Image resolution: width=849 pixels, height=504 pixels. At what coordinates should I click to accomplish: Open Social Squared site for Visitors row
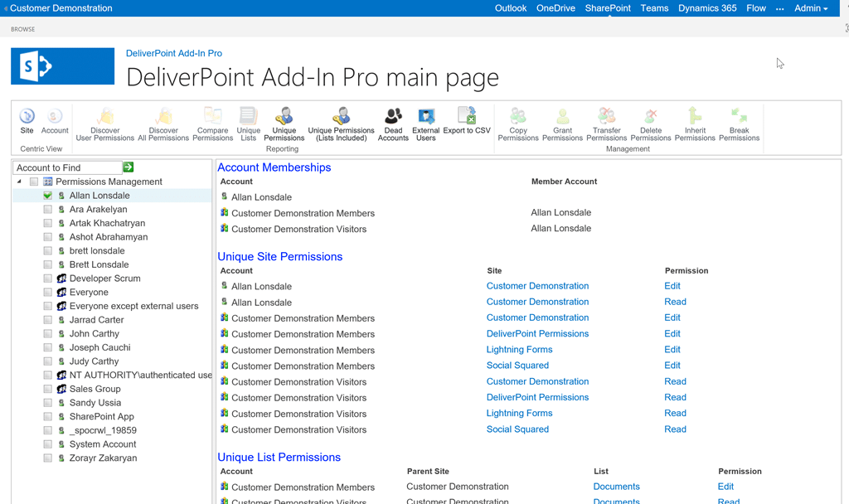pos(517,429)
